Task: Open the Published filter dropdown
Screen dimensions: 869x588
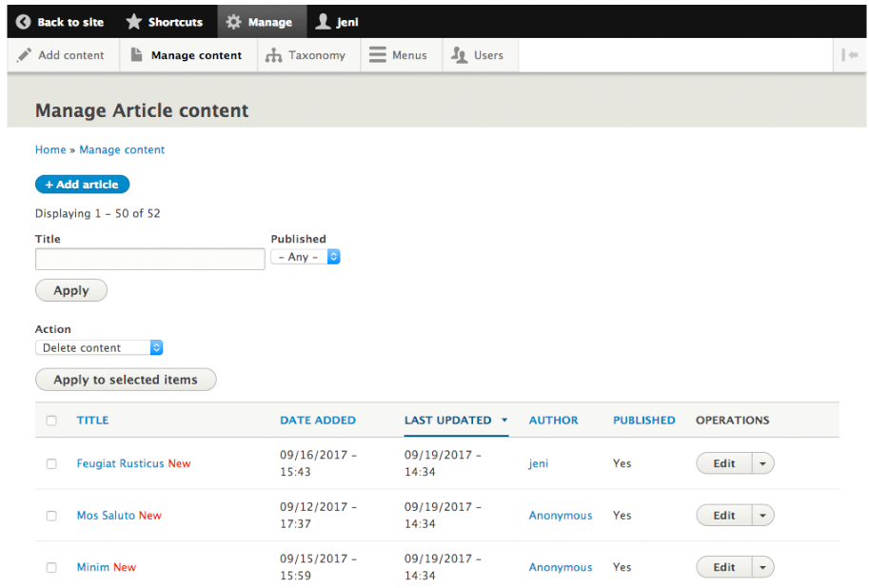Action: point(306,257)
